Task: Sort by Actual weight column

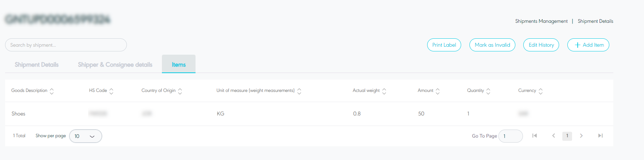Action: [384, 91]
